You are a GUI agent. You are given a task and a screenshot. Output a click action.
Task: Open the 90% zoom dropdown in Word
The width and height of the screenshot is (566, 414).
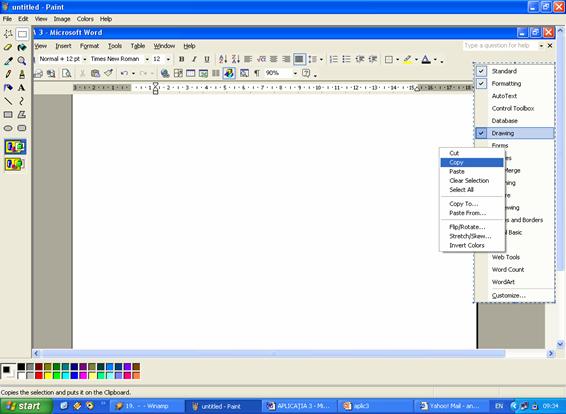pos(295,73)
